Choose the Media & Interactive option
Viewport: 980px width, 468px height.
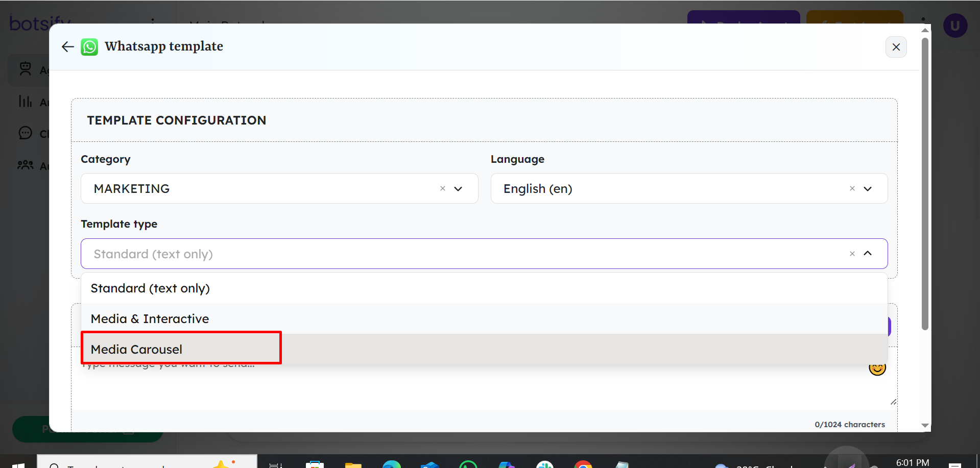(484, 319)
